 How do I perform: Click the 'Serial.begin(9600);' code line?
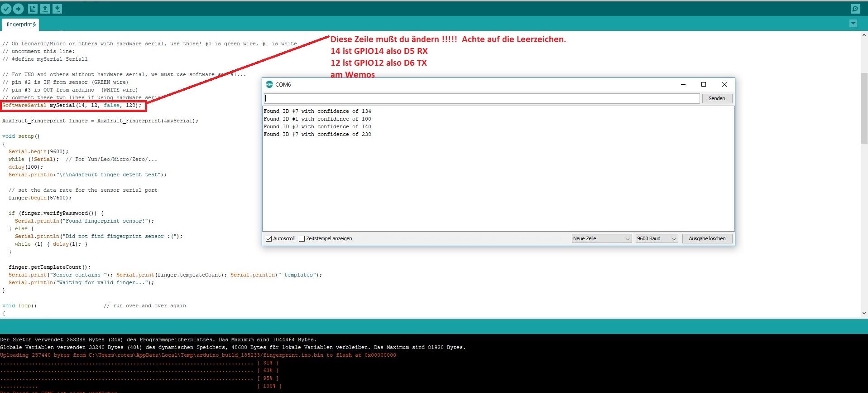pyautogui.click(x=38, y=151)
